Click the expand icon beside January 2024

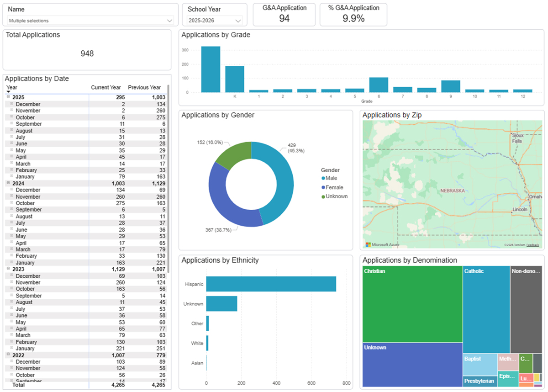point(11,263)
